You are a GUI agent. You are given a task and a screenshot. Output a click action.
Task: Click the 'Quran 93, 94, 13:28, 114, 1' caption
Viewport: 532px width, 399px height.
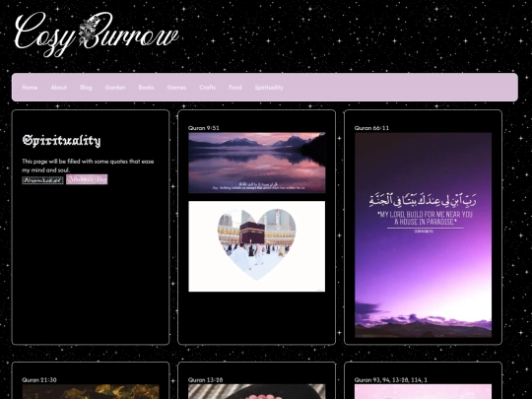[391, 379]
